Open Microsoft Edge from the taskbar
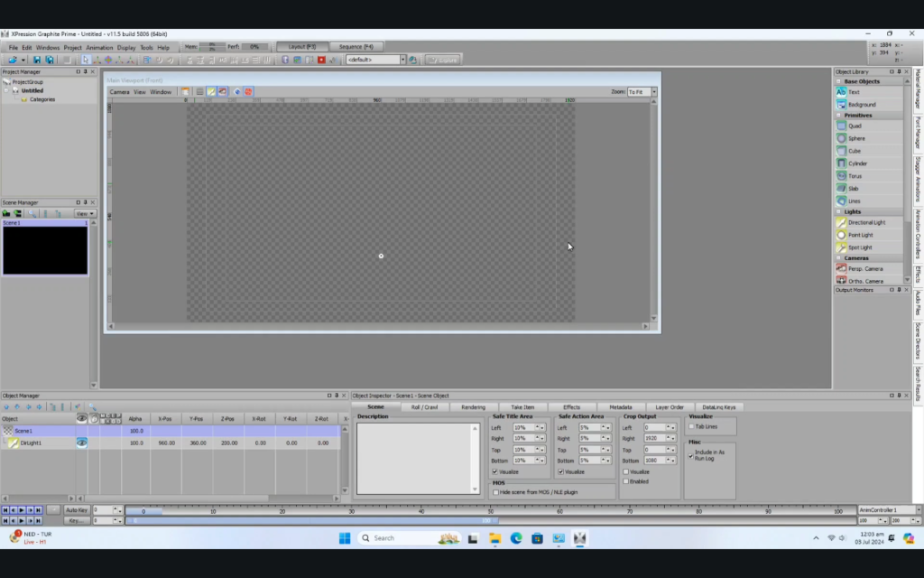This screenshot has width=924, height=578. click(x=516, y=538)
